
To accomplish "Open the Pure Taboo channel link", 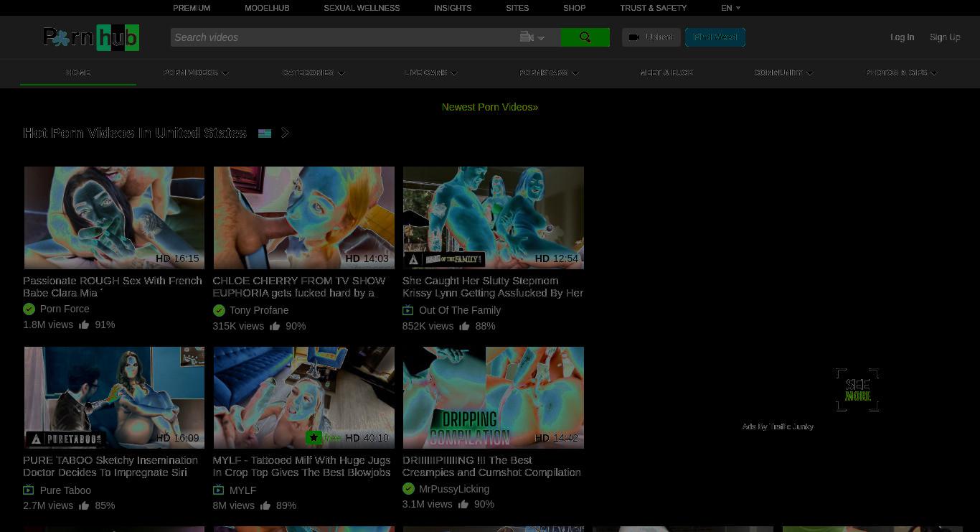I will pos(65,490).
